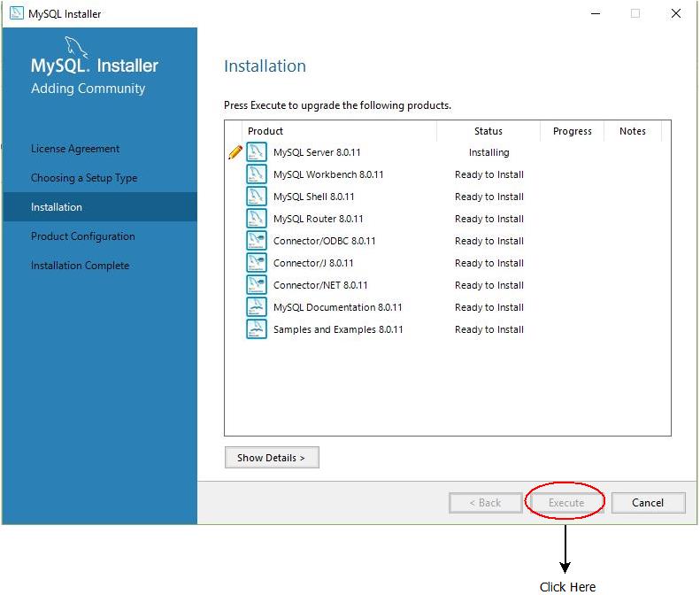Viewport: 700px width, 595px height.
Task: Expand the Show Details section
Action: coord(272,458)
